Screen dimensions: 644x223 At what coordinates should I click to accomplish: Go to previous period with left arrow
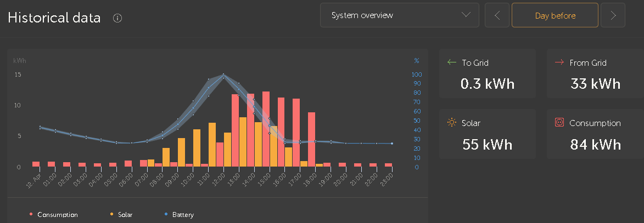pos(497,15)
